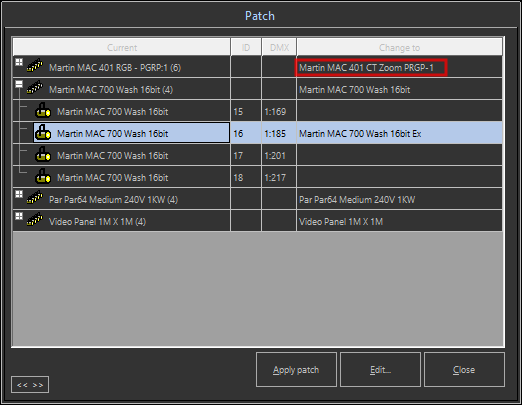
Task: Click the fixture icon of ID 17 row
Action: click(43, 155)
